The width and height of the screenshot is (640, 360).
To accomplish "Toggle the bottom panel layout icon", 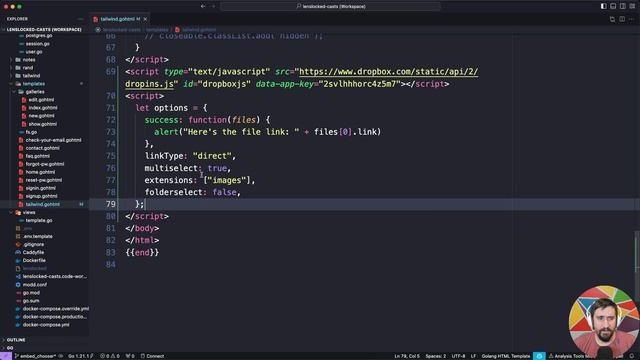I will [x=613, y=6].
